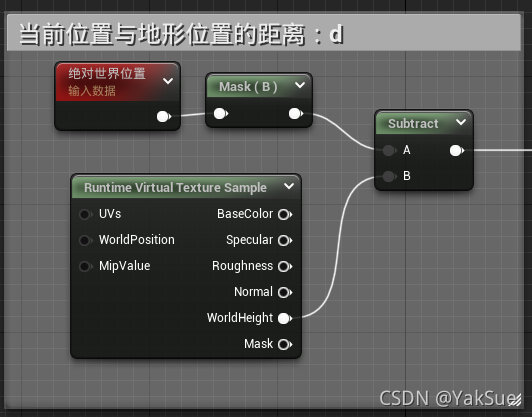
Task: Click the Subtract node B input pin
Action: (389, 176)
